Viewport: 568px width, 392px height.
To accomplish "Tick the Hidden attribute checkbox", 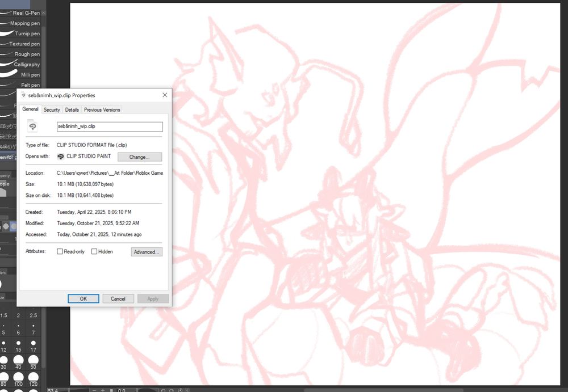I will point(94,251).
